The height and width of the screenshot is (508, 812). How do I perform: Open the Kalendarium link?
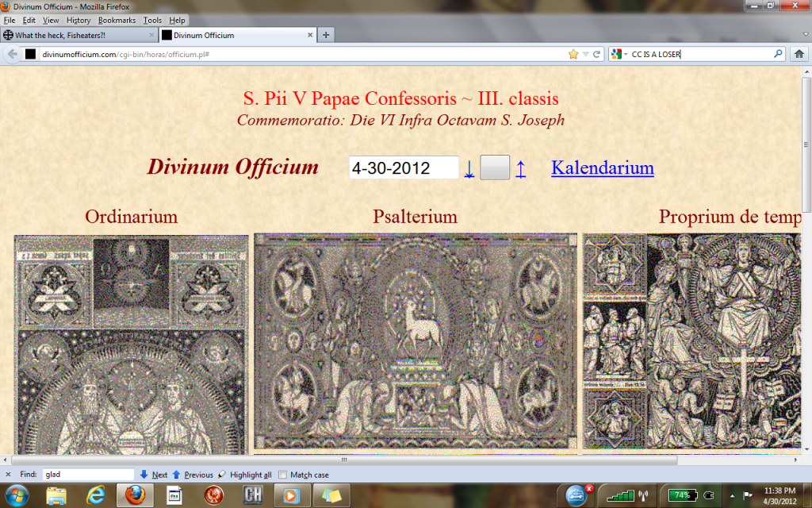click(603, 167)
